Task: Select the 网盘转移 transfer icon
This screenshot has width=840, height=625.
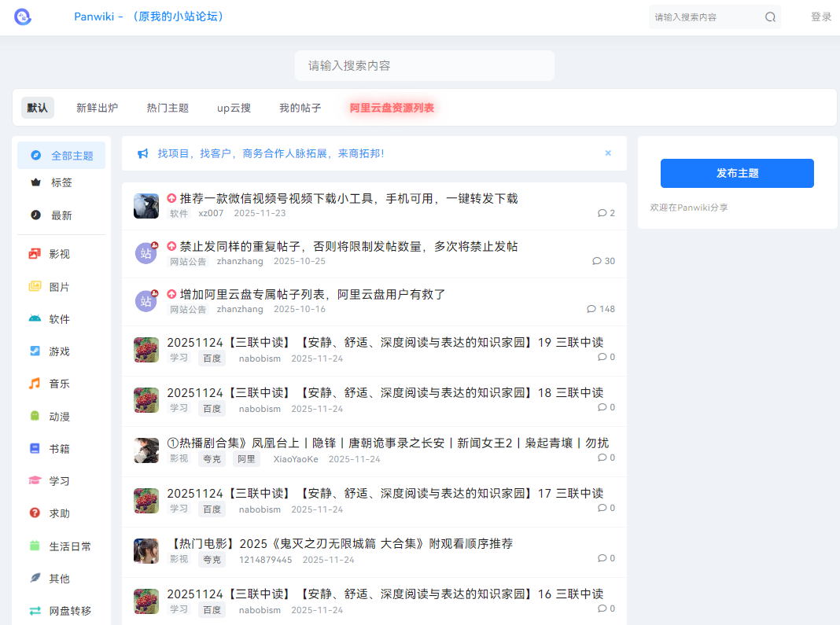Action: tap(34, 609)
